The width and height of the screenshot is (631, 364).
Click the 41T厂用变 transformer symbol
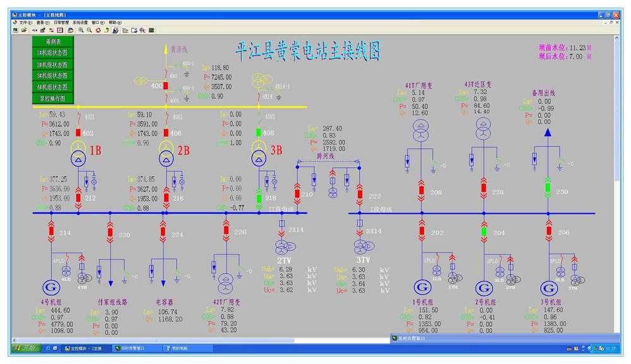pyautogui.click(x=422, y=132)
